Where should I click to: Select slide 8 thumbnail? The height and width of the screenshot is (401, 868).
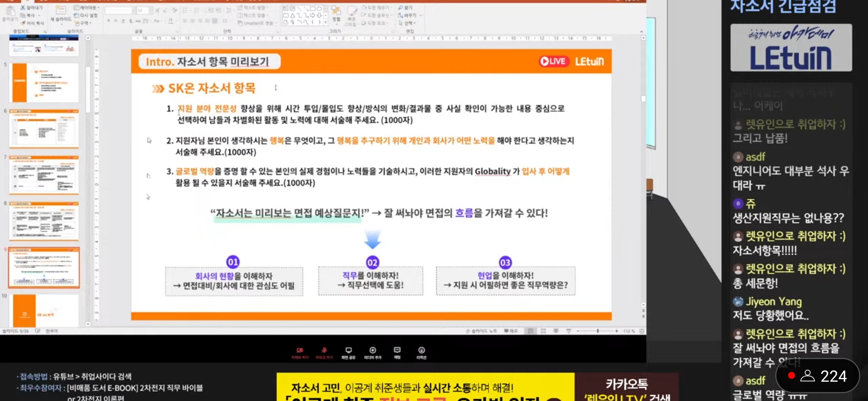45,221
